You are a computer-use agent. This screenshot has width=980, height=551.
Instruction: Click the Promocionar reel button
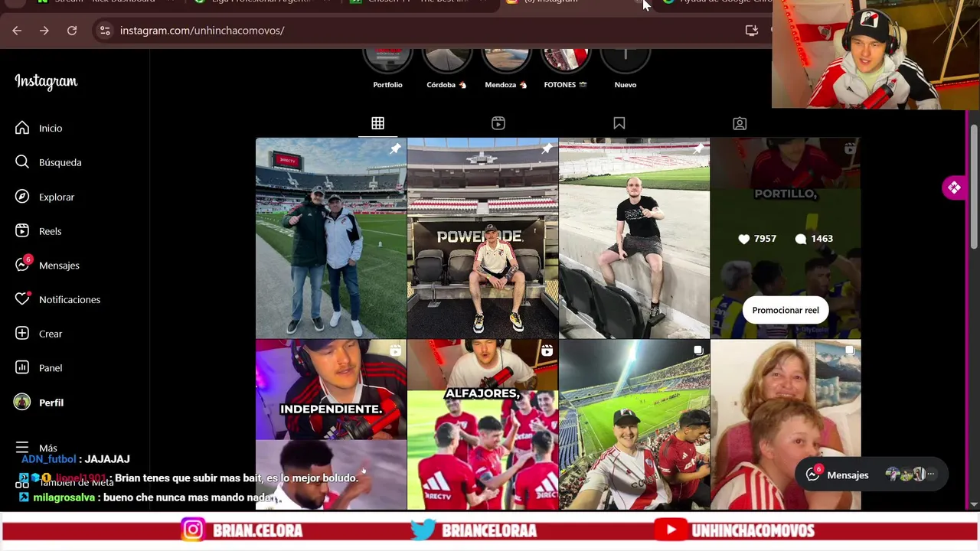(x=786, y=310)
